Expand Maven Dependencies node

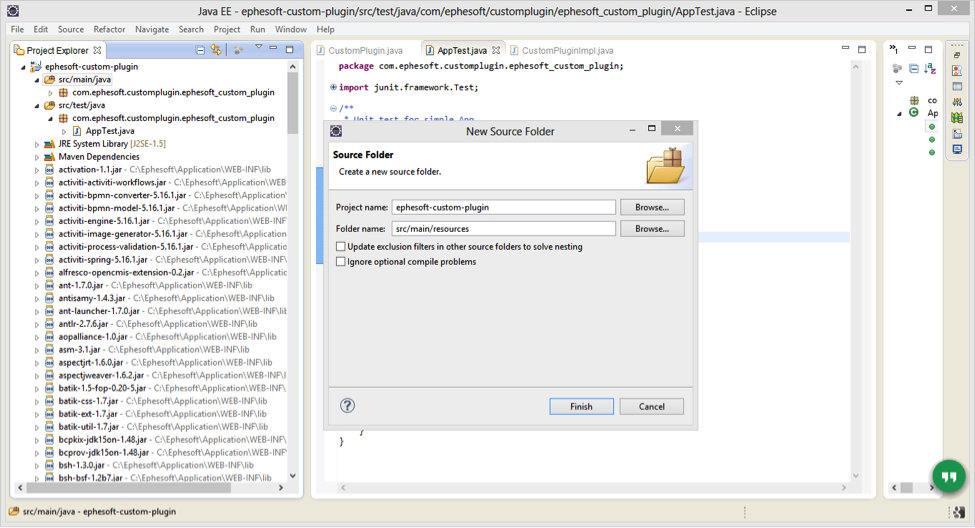(x=37, y=157)
